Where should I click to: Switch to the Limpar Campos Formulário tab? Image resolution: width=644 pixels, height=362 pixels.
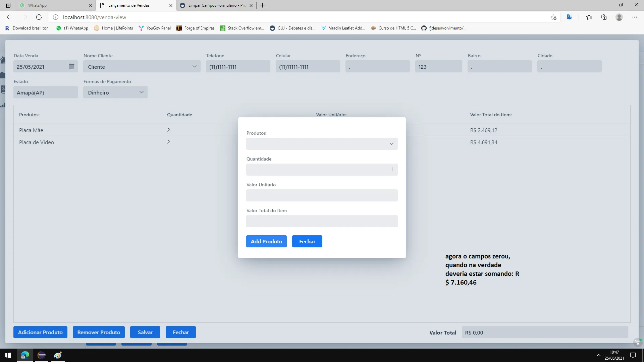216,5
